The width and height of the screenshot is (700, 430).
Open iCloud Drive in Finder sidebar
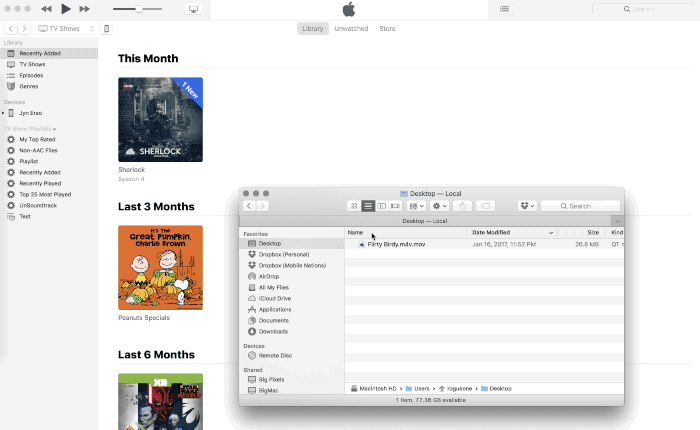click(292, 298)
